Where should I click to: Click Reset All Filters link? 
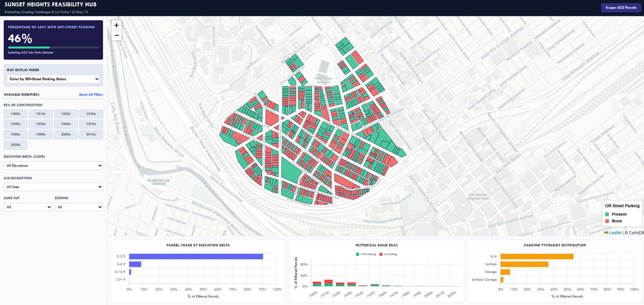click(x=91, y=95)
